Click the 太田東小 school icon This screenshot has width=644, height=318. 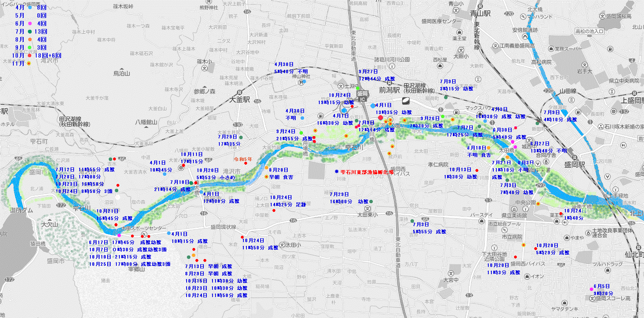tap(368, 209)
